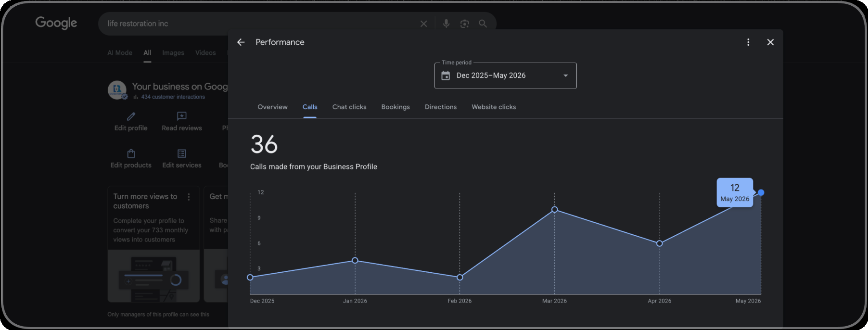The image size is (868, 330).
Task: Click the Edit services list icon
Action: tap(182, 153)
